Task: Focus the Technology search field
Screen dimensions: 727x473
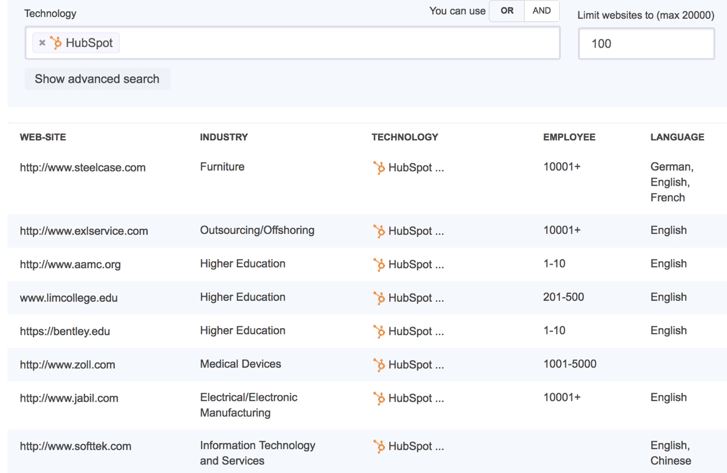Action: (293, 43)
